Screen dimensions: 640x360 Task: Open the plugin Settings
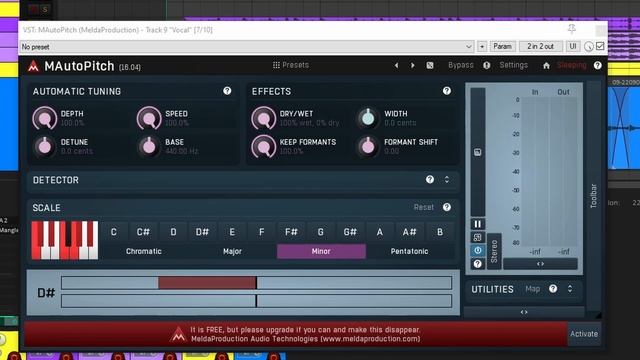tap(513, 65)
